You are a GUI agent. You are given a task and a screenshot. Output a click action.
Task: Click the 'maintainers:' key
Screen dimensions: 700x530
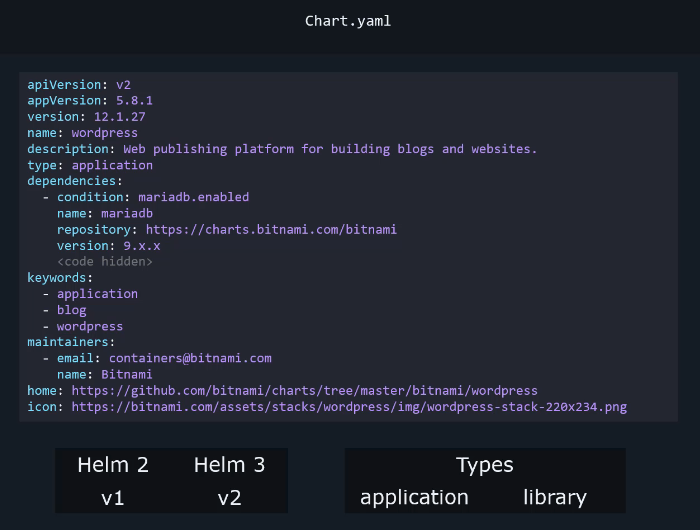click(71, 342)
